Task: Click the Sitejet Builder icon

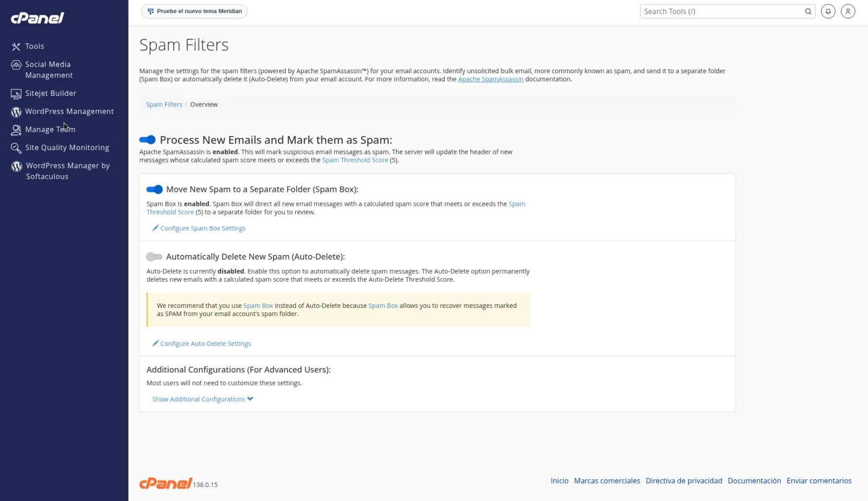Action: pyautogui.click(x=16, y=94)
